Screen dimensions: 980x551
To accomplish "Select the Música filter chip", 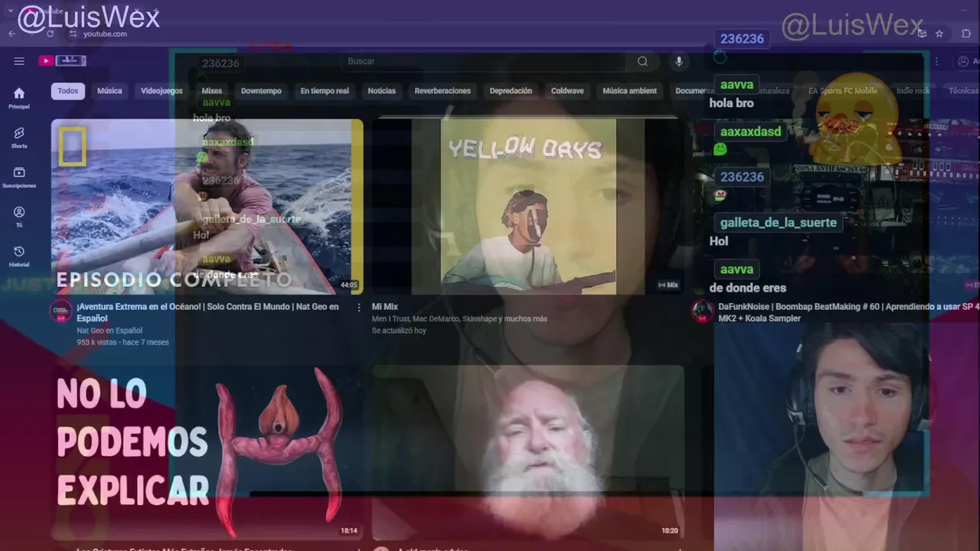I will pyautogui.click(x=109, y=91).
